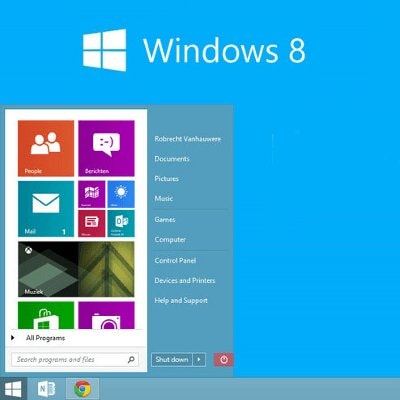
Task: Open Computer from Start menu
Action: [170, 240]
